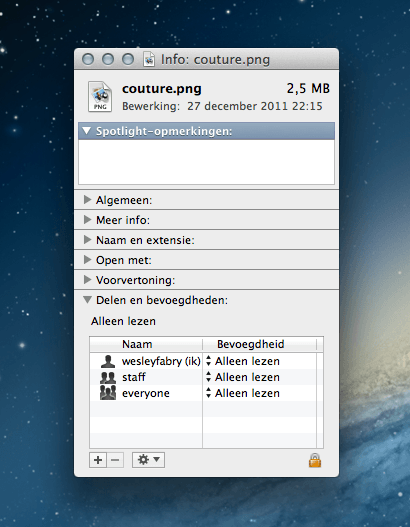
Task: Click the large couture.png file icon
Action: [100, 97]
